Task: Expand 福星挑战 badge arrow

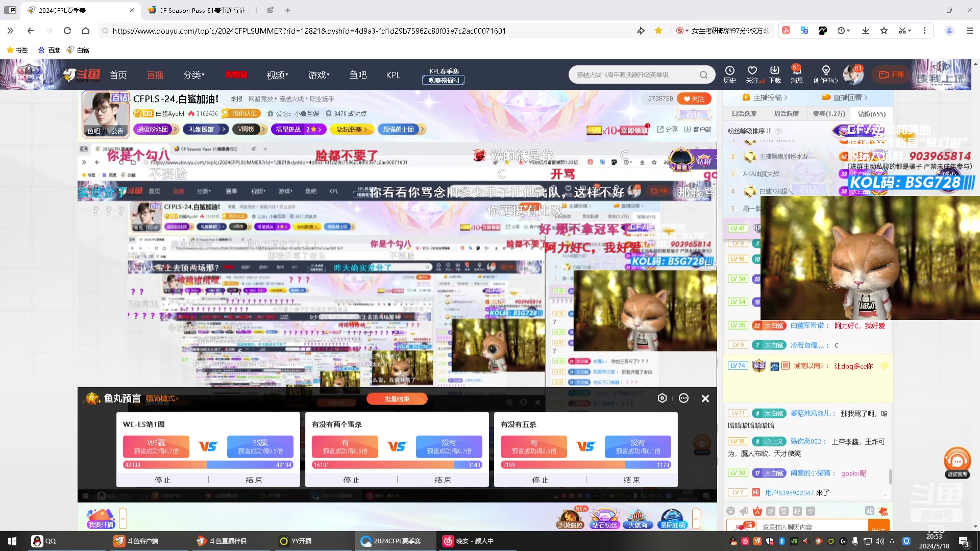Action: click(320, 130)
